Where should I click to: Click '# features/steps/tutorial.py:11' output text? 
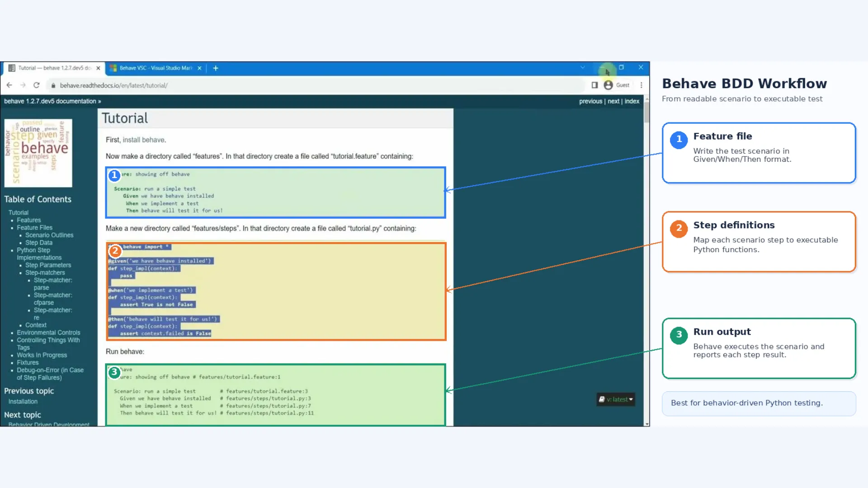(267, 413)
